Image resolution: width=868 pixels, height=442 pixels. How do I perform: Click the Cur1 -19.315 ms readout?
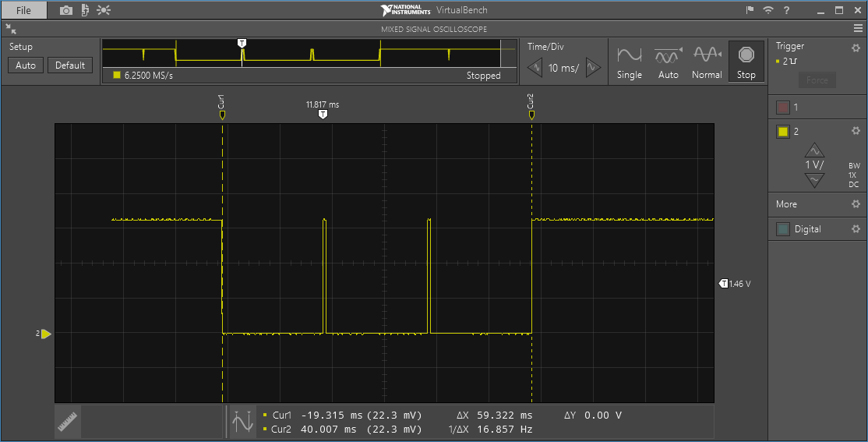pyautogui.click(x=343, y=415)
